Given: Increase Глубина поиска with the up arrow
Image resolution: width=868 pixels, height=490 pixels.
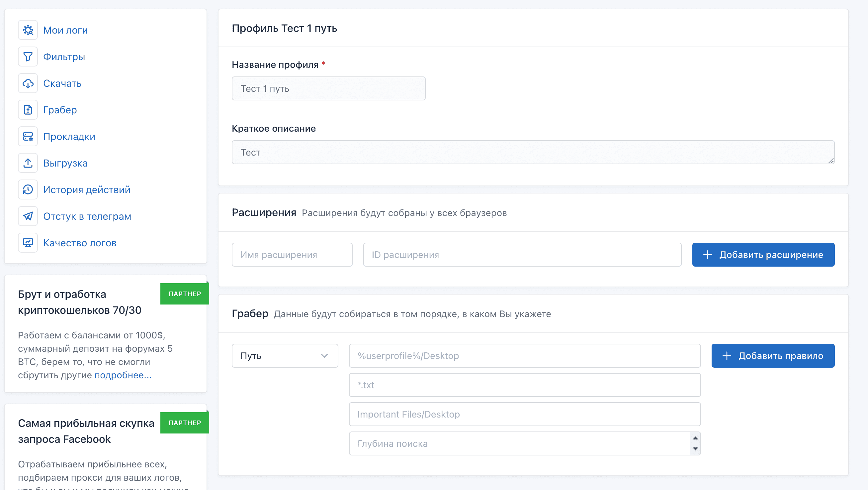Looking at the screenshot, I should tap(695, 438).
